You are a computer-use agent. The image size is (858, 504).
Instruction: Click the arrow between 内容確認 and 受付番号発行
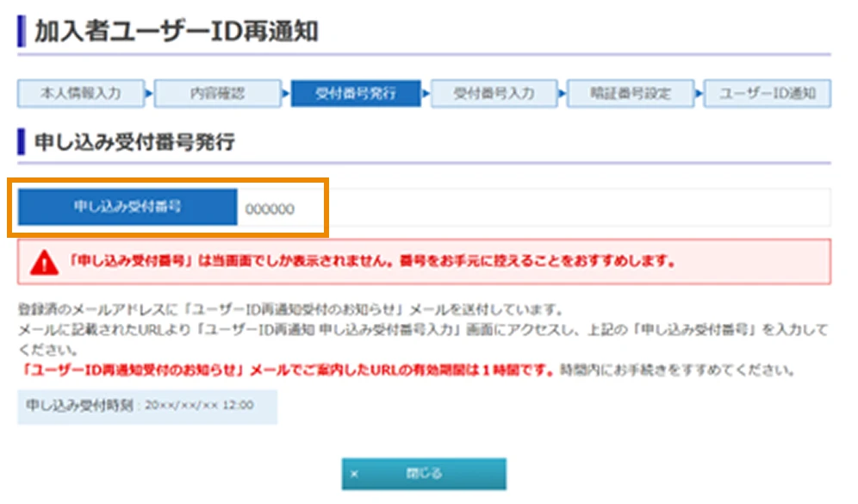(285, 94)
